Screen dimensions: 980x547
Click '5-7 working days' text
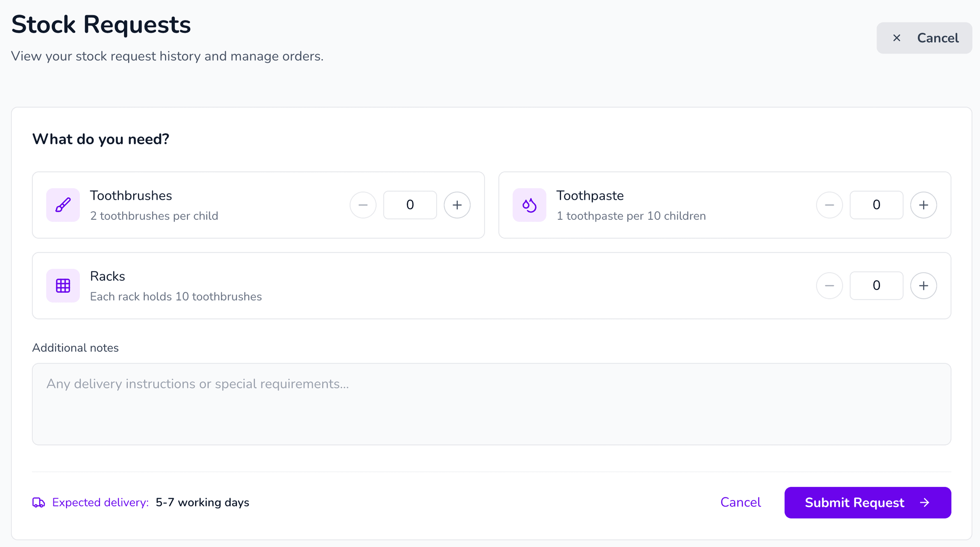pyautogui.click(x=202, y=502)
